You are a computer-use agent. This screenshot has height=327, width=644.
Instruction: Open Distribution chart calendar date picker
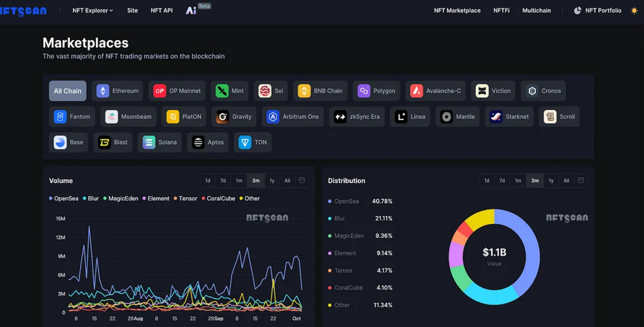(581, 180)
